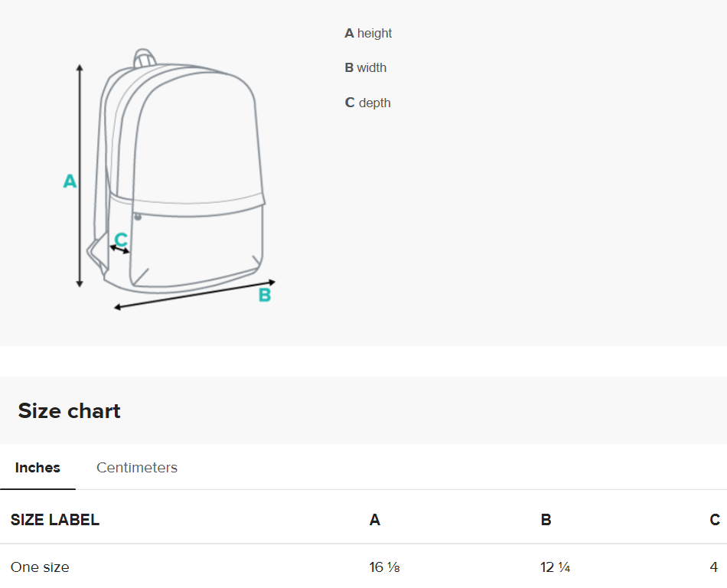The image size is (727, 588).
Task: Select the Inches tab
Action: 37,468
